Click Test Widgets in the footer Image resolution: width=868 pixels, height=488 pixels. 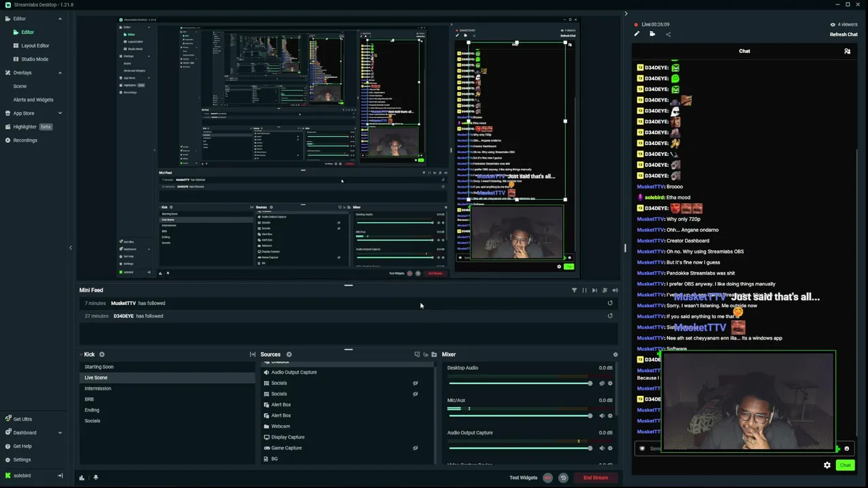coord(524,478)
